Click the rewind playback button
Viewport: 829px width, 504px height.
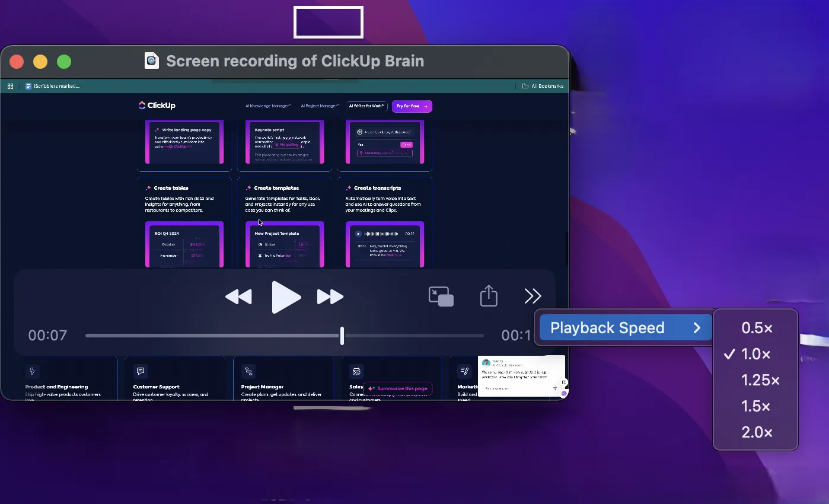click(238, 296)
